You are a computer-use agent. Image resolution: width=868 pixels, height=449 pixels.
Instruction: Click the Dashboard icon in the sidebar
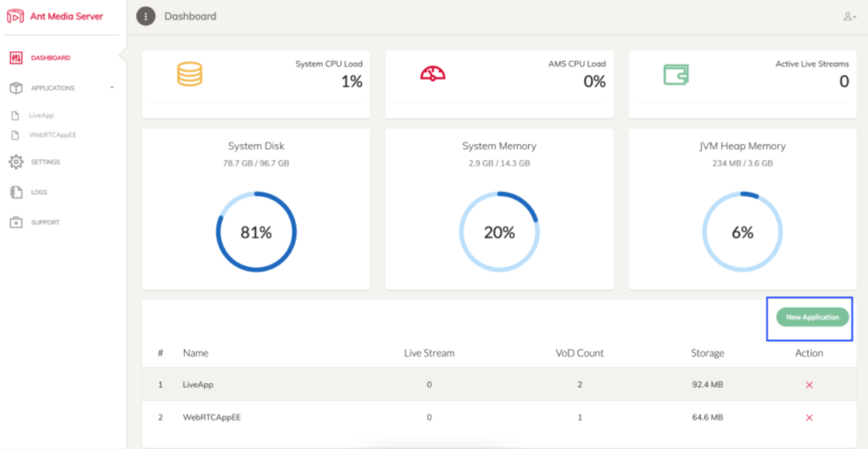point(15,58)
